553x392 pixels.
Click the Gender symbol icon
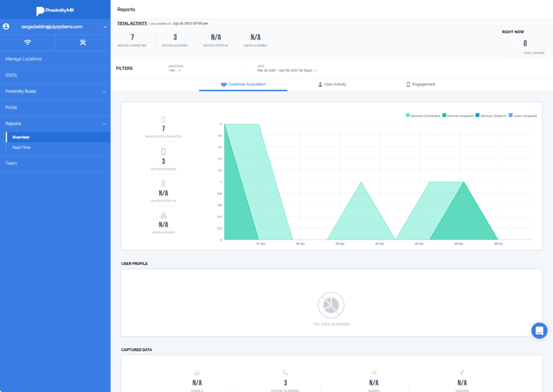[462, 372]
